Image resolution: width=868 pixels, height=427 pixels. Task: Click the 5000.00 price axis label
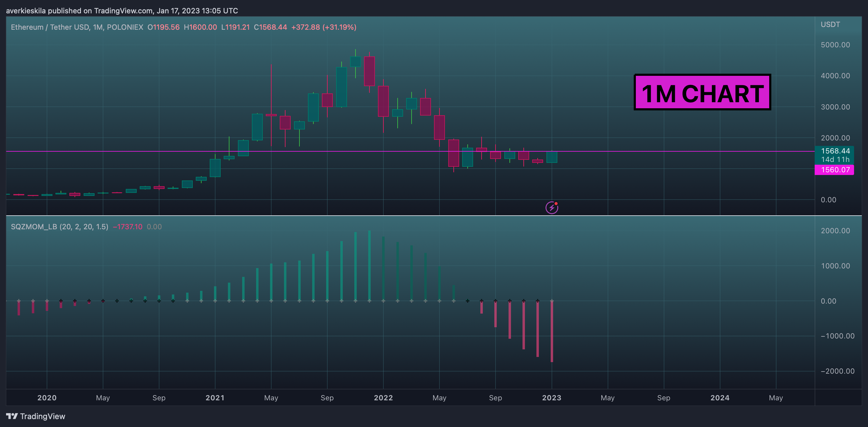[x=835, y=45]
